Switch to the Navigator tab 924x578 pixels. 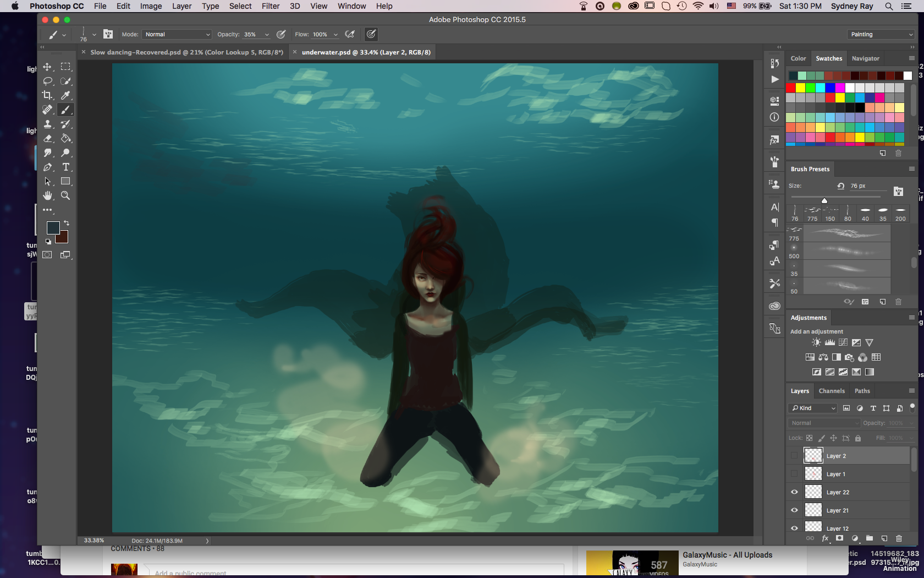coord(866,58)
